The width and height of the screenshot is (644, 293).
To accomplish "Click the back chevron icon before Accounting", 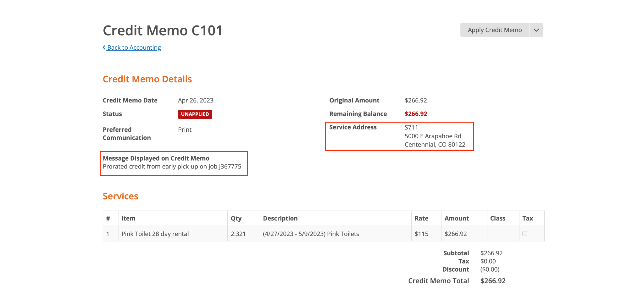I will tap(104, 47).
